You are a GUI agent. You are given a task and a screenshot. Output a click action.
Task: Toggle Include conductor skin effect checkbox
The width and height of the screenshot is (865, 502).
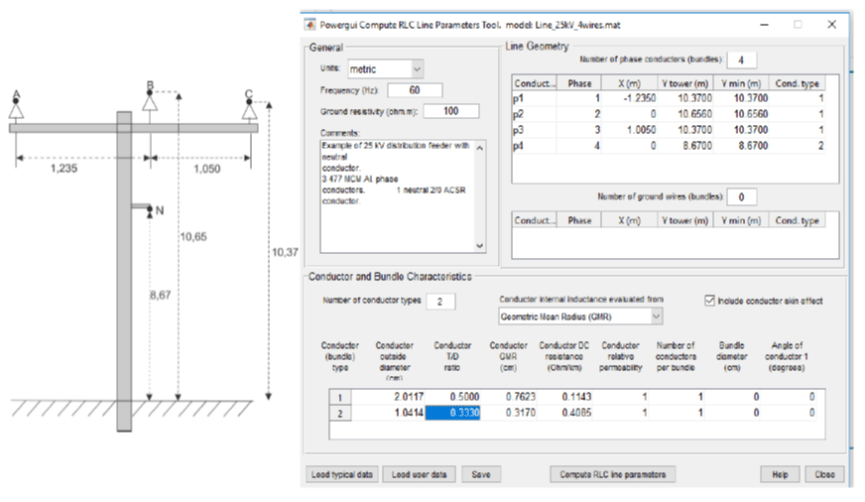711,300
